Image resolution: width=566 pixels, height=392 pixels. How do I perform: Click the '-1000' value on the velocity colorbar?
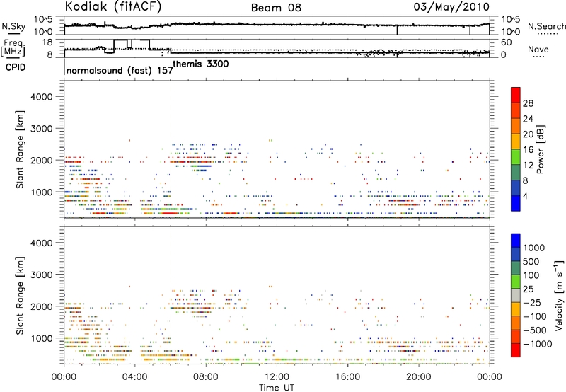tap(538, 344)
